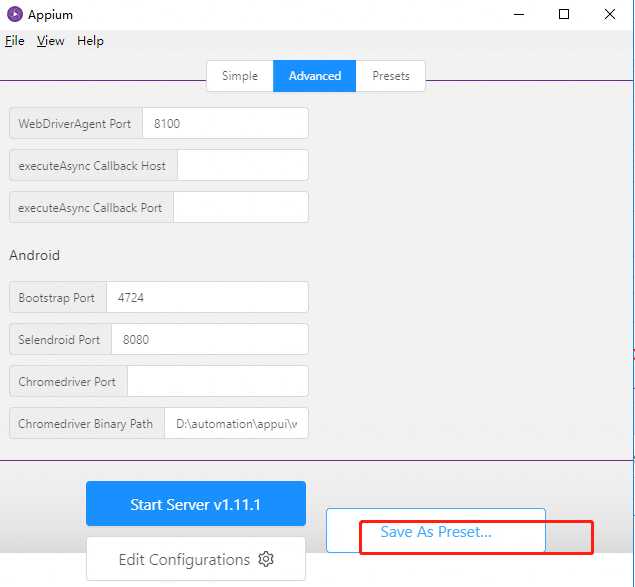Minimize the Appium window

pyautogui.click(x=519, y=15)
